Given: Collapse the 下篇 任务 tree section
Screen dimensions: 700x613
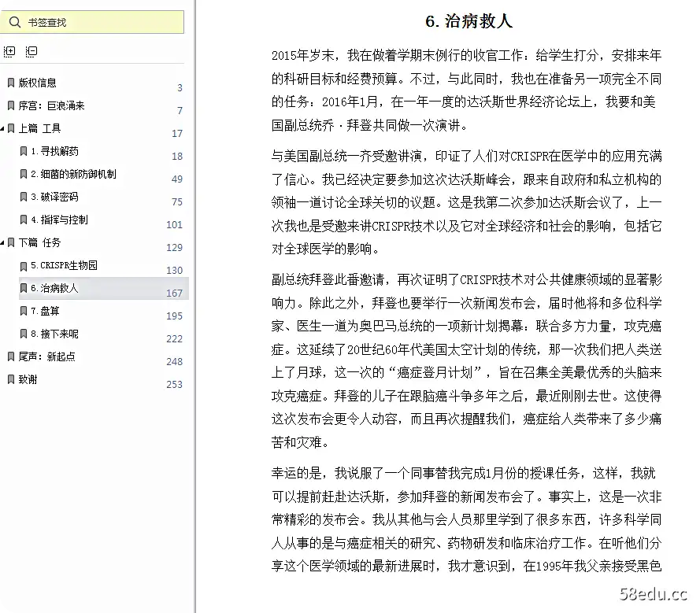Looking at the screenshot, I should [x=2, y=242].
